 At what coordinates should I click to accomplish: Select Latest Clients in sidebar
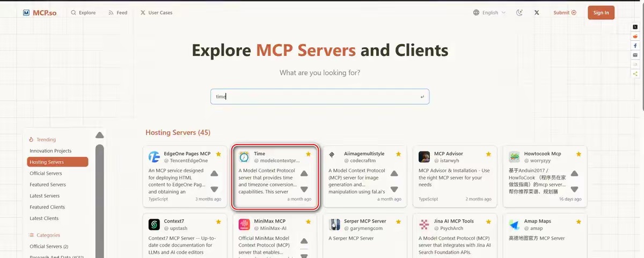(x=44, y=218)
